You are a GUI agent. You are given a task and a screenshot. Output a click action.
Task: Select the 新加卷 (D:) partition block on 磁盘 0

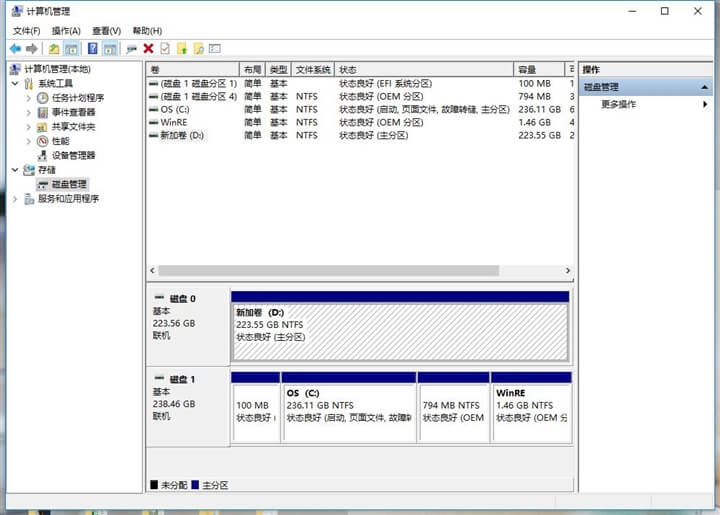[x=400, y=325]
